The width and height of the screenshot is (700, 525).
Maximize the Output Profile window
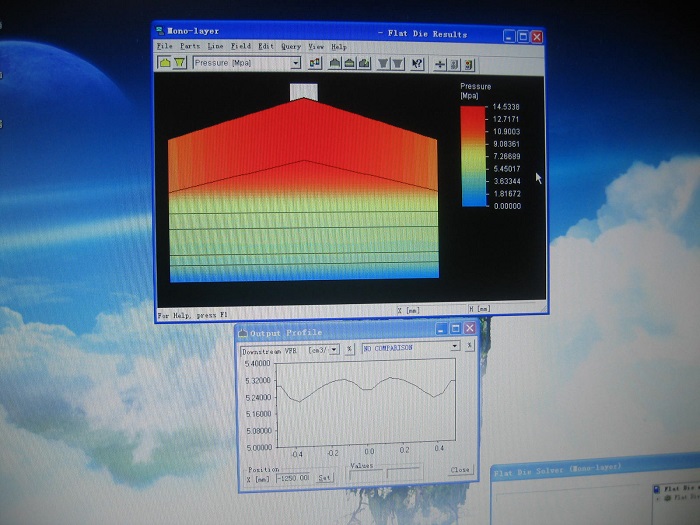[x=455, y=329]
